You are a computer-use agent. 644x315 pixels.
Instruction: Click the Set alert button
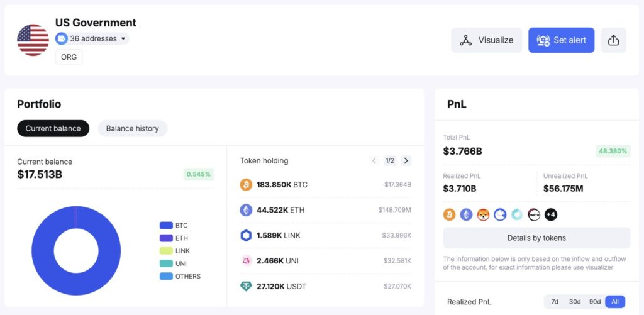pos(561,40)
